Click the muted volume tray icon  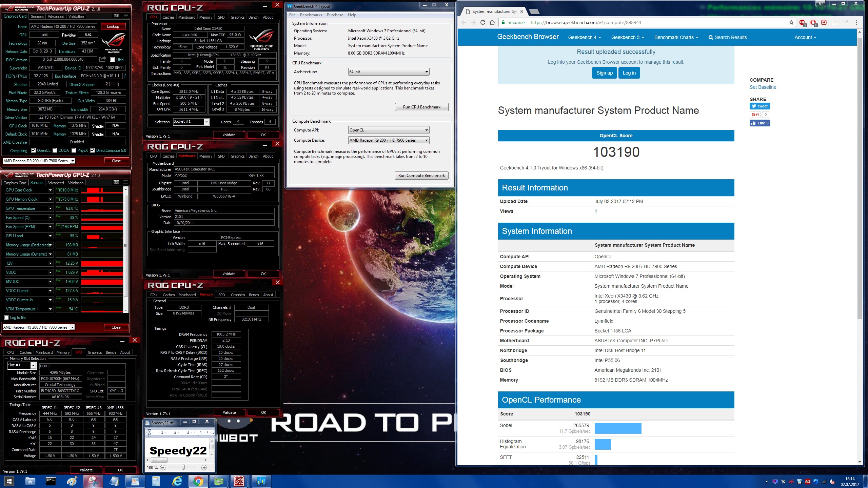[832, 482]
